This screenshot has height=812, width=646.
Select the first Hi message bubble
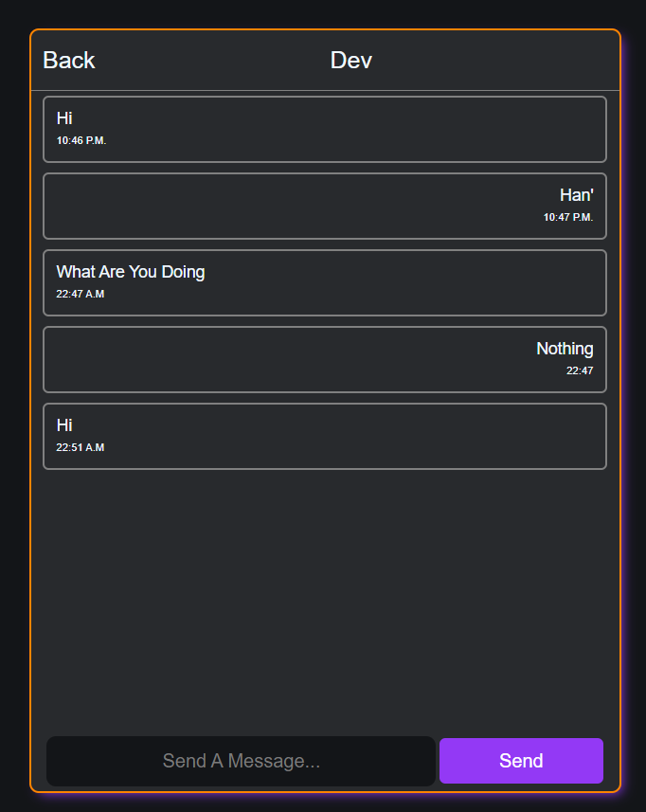[x=325, y=129]
